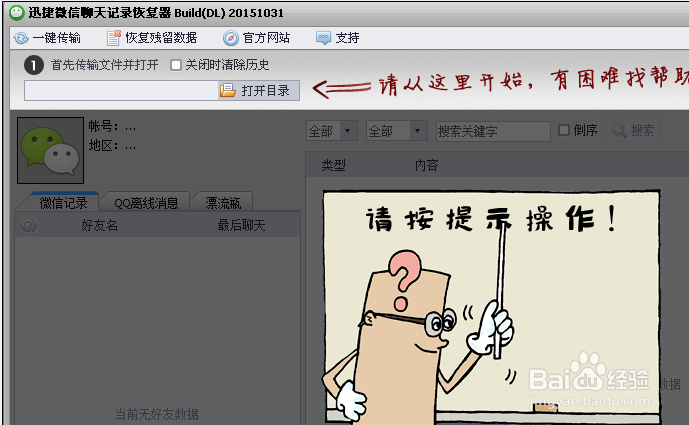Open the 支持 menu item
This screenshot has height=425, width=689.
(x=338, y=38)
